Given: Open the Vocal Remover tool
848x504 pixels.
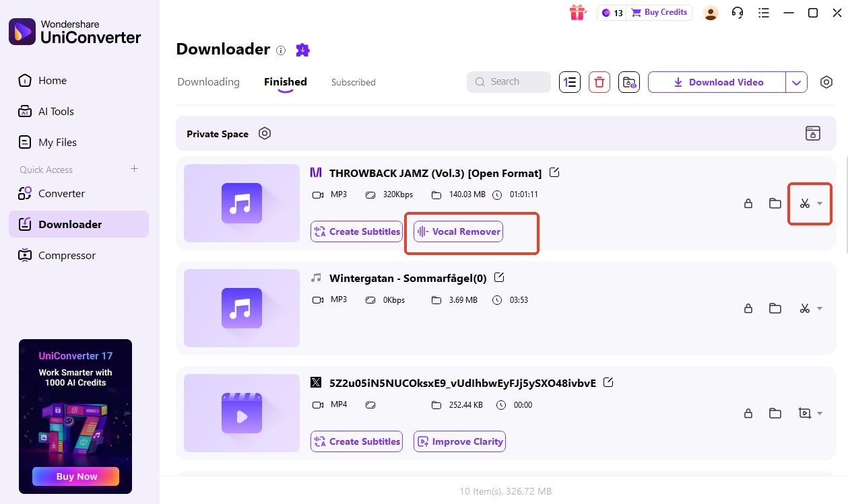Looking at the screenshot, I should pos(457,231).
